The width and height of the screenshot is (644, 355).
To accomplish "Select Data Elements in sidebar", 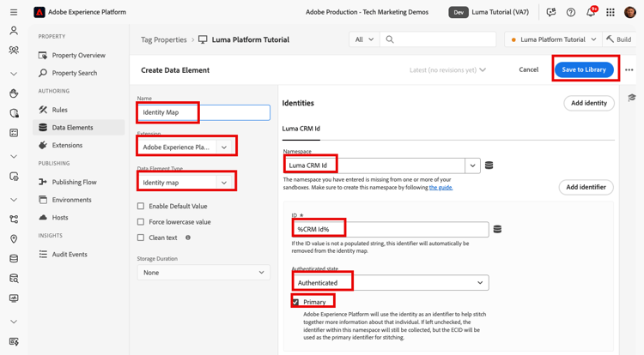I will click(79, 128).
